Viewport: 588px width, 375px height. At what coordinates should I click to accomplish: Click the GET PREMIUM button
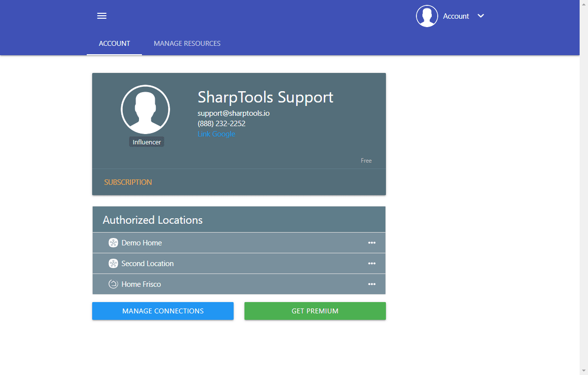(x=315, y=311)
